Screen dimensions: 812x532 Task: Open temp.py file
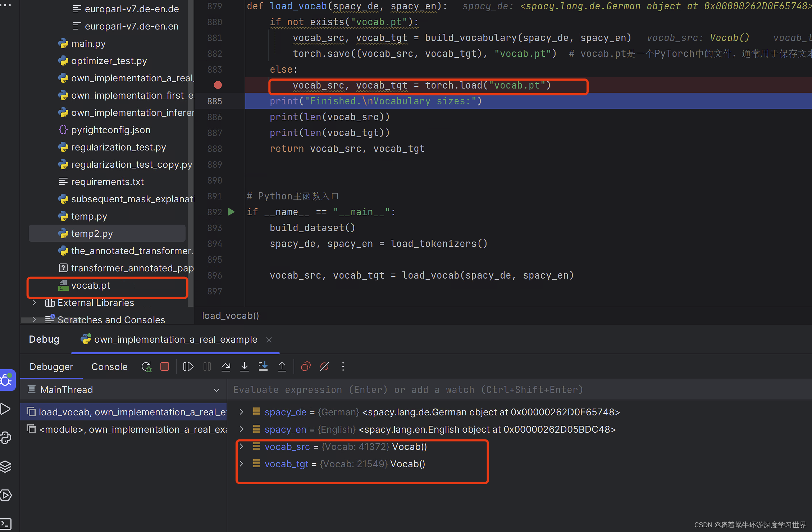click(89, 216)
